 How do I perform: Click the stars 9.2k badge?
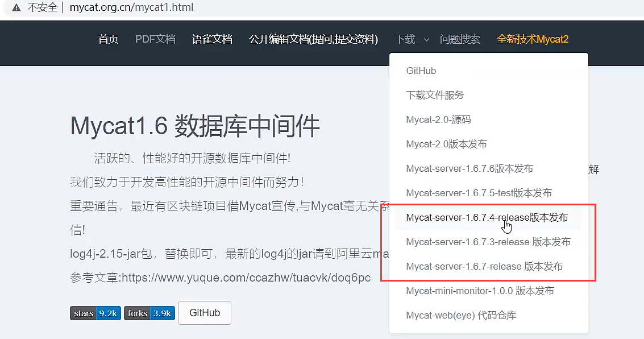tap(95, 313)
